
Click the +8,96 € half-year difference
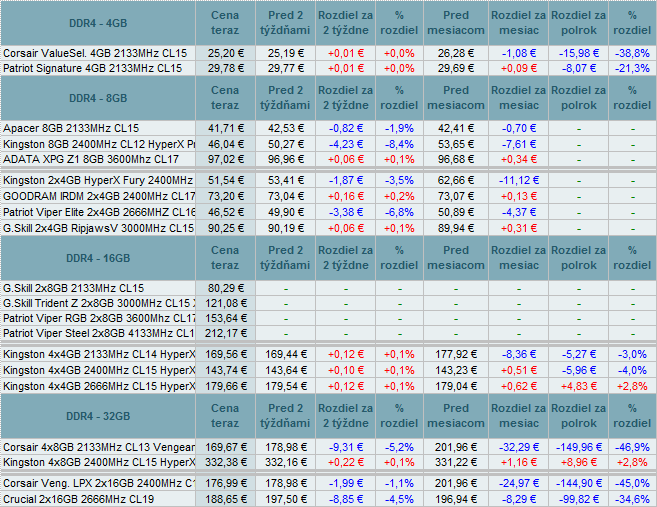pyautogui.click(x=579, y=462)
